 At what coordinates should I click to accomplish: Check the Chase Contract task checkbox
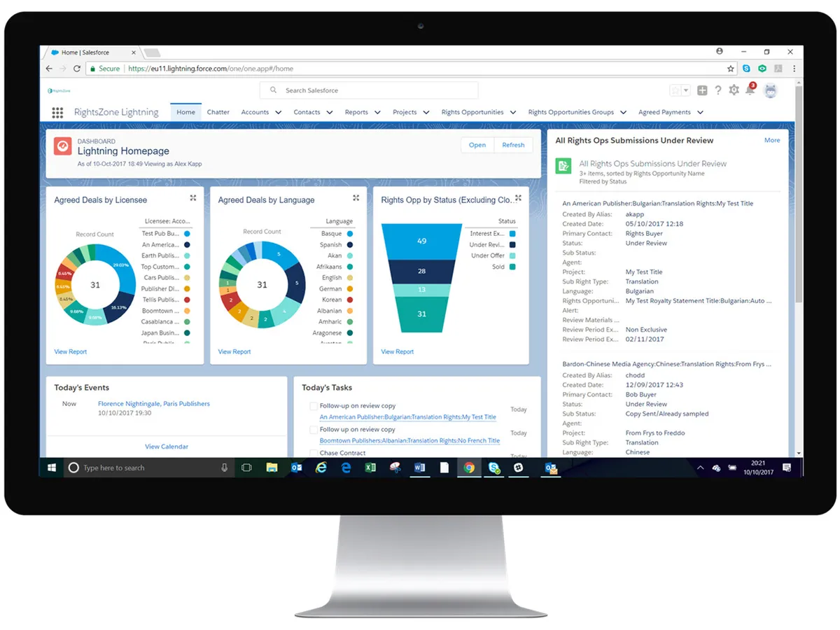point(313,453)
